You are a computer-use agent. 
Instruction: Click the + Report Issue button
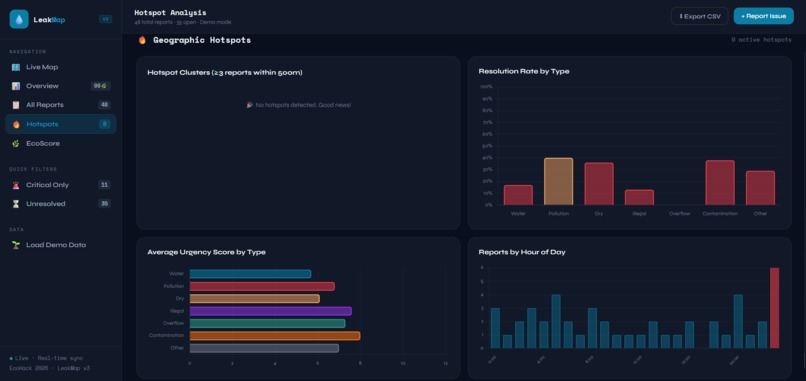pos(763,16)
